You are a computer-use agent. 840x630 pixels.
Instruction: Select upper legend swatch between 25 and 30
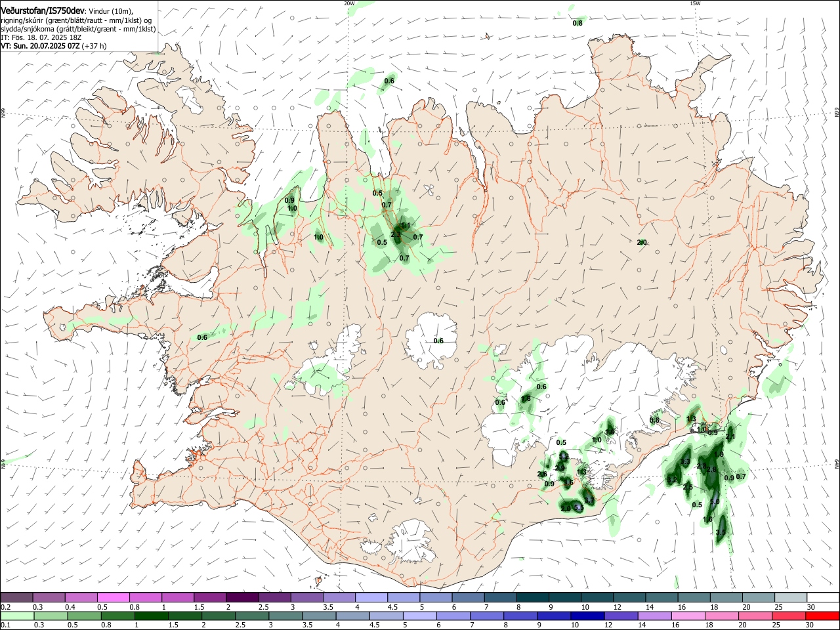pyautogui.click(x=791, y=598)
